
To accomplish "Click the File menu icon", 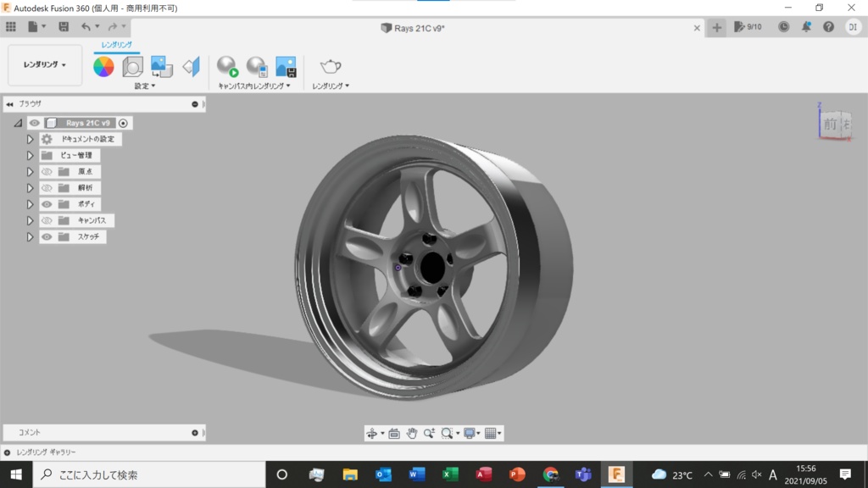I will pos(33,26).
